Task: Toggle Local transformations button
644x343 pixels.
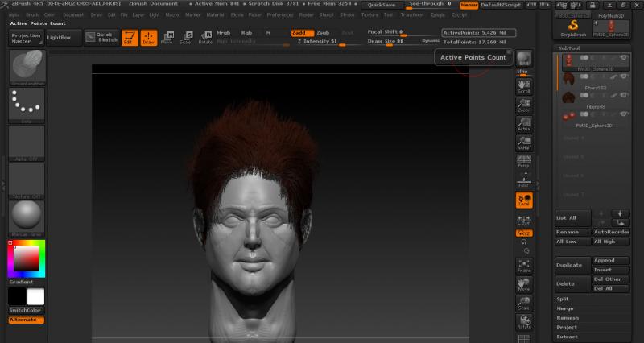Action: pos(524,200)
